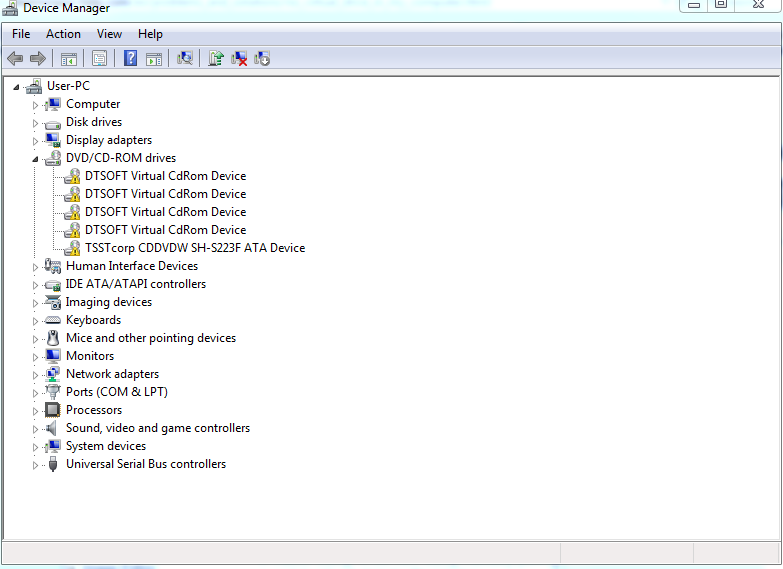783x569 pixels.
Task: Collapse the DVD/CD-ROM drives node arrow
Action: [35, 159]
